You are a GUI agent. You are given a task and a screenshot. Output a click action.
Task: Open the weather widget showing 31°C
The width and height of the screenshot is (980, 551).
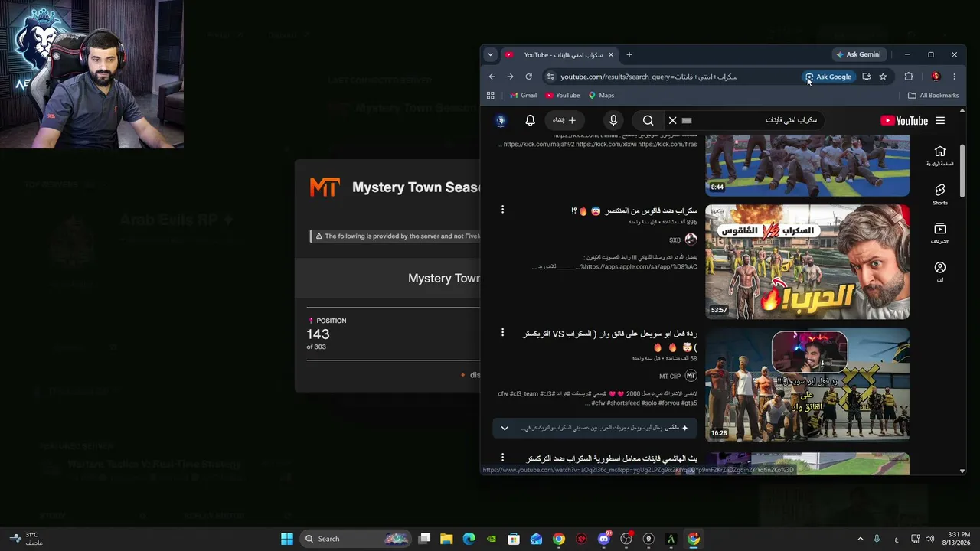point(25,539)
